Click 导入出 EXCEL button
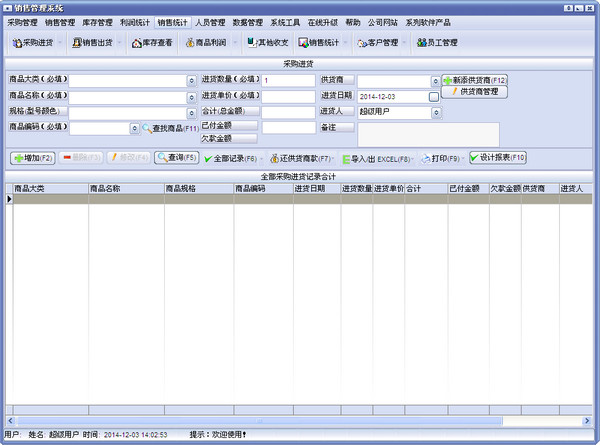The width and height of the screenshot is (600, 445). 375,158
